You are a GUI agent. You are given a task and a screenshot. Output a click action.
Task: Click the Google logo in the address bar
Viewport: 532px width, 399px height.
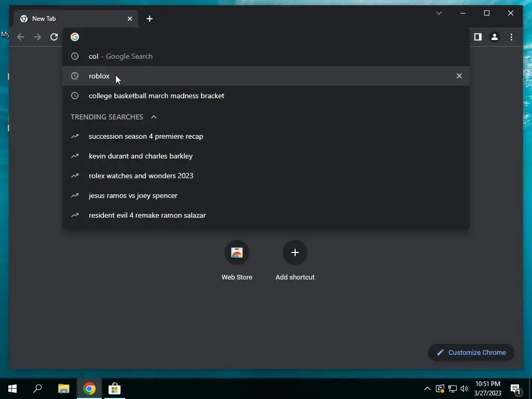tap(75, 37)
